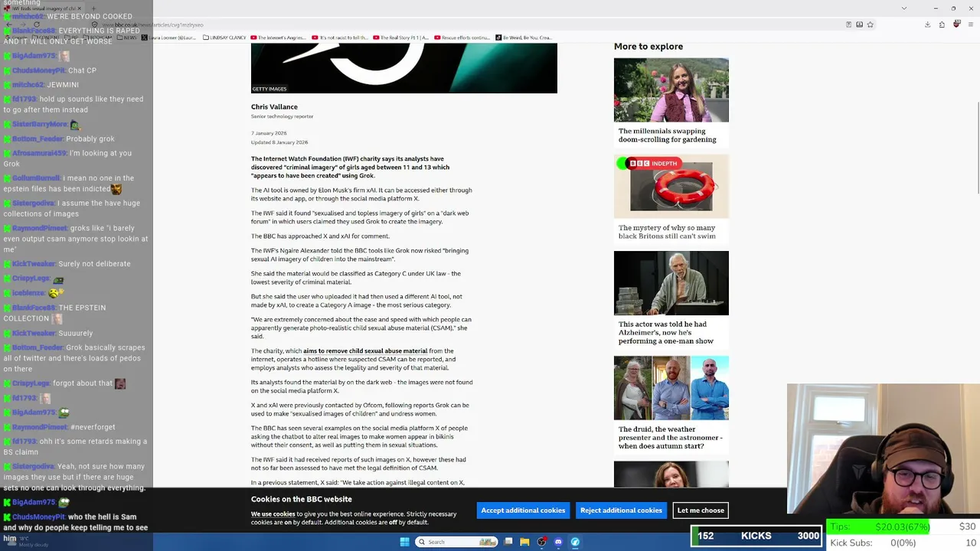Open the browser application menu
This screenshot has width=980, height=551.
click(971, 24)
